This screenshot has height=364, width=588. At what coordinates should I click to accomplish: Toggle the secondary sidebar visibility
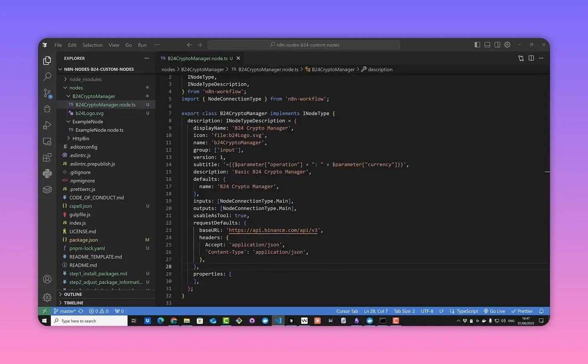(497, 45)
